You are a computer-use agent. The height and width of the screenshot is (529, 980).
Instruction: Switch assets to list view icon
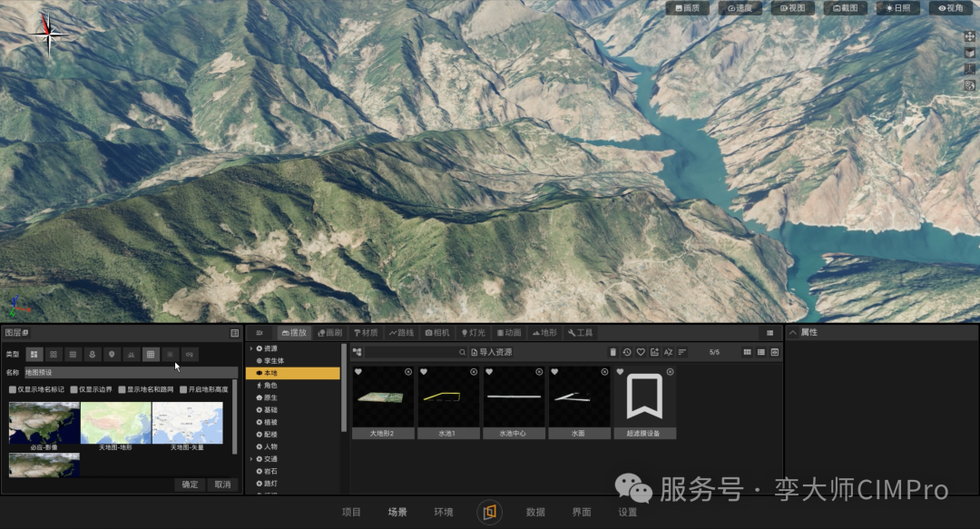click(760, 352)
